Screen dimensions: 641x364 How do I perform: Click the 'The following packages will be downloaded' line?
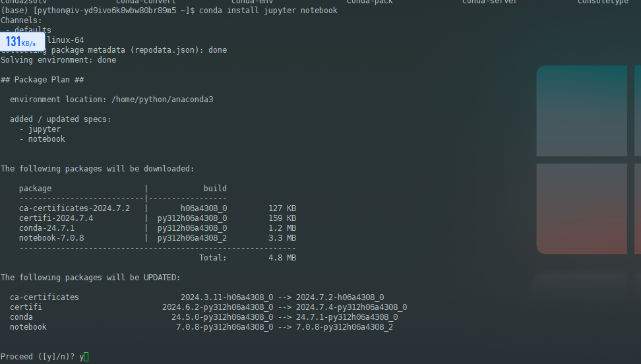coord(98,169)
